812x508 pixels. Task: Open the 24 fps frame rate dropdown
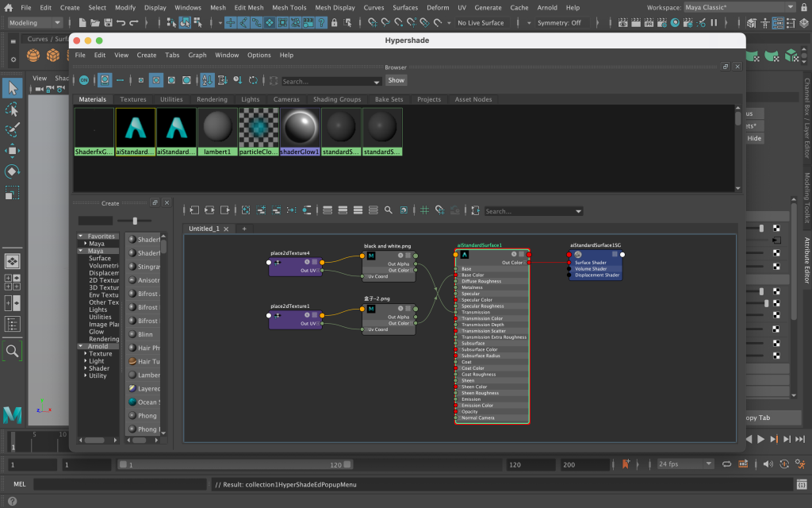684,464
